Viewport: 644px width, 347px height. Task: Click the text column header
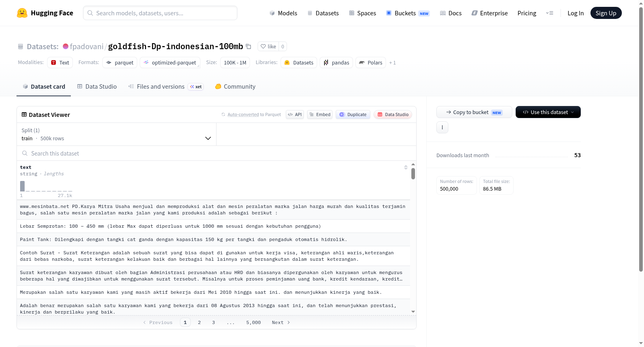[x=26, y=167]
